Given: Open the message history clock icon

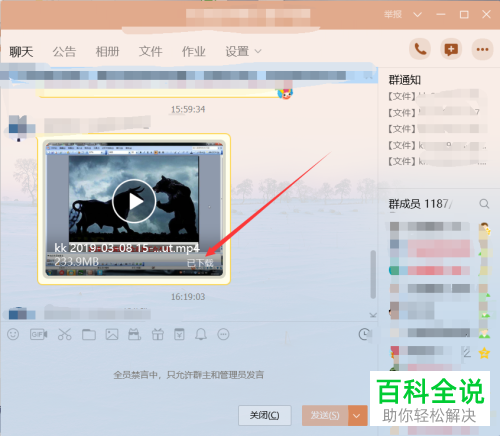Looking at the screenshot, I should click(x=364, y=334).
